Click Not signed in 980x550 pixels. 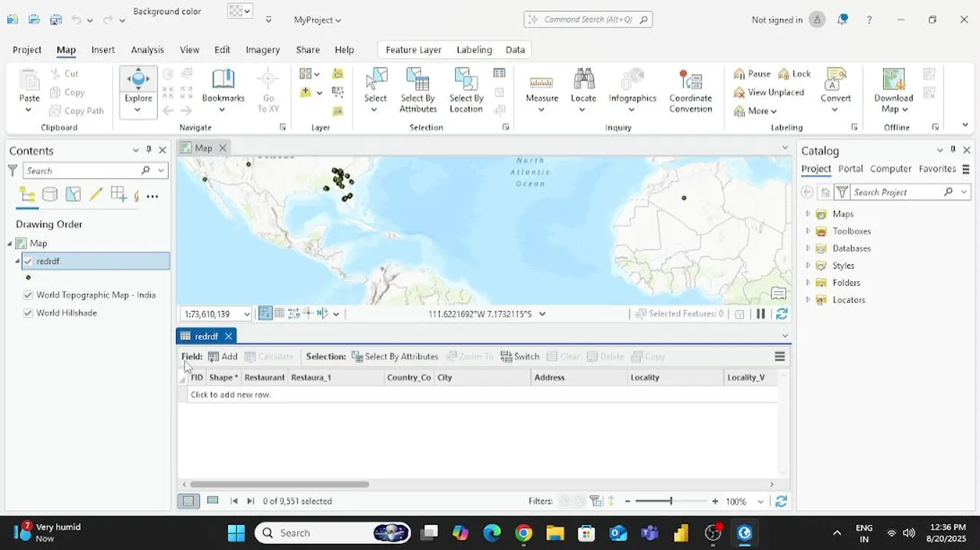click(776, 20)
